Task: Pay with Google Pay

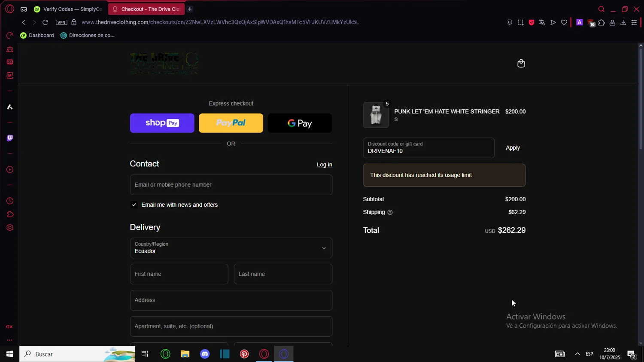Action: tap(300, 123)
